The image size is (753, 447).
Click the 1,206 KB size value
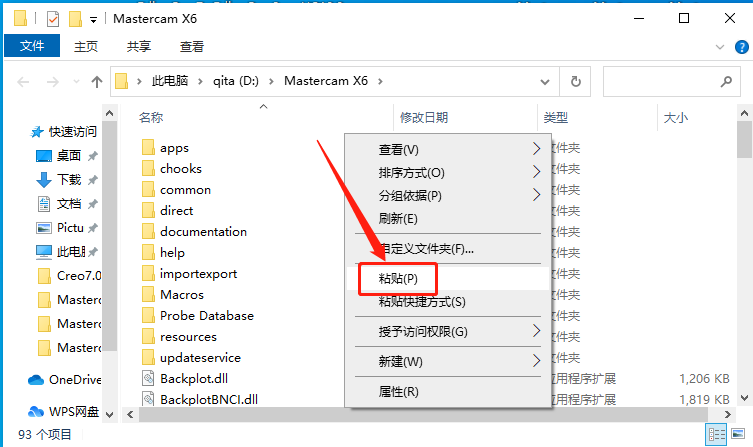(x=704, y=379)
